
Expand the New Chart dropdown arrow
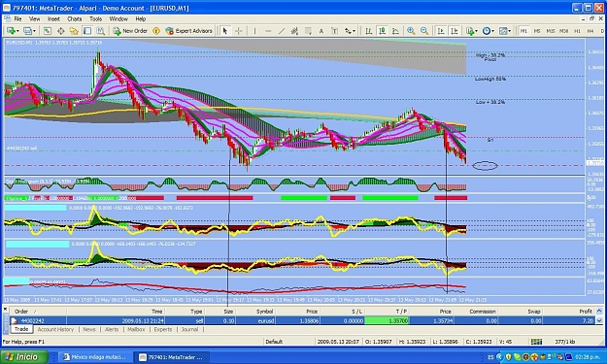[x=17, y=31]
